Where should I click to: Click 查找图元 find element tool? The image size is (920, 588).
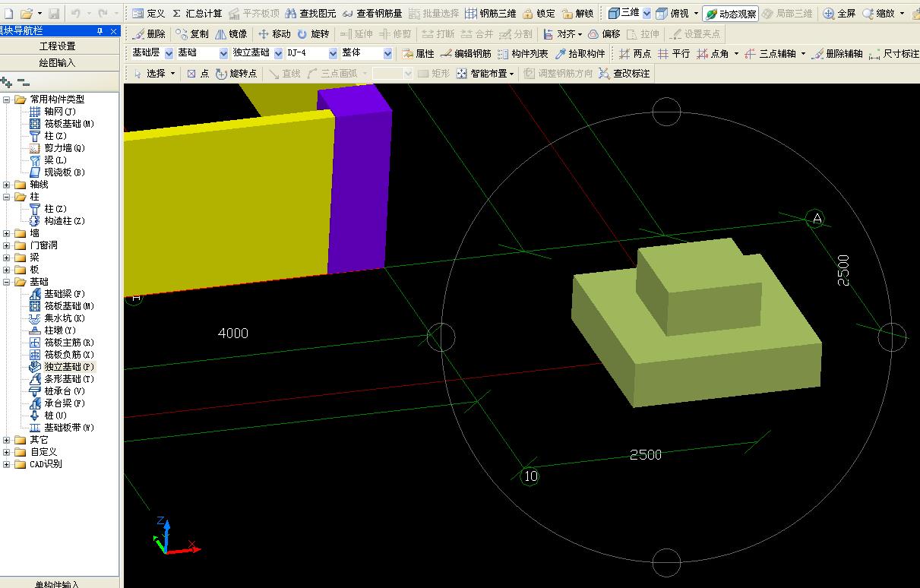pos(311,14)
